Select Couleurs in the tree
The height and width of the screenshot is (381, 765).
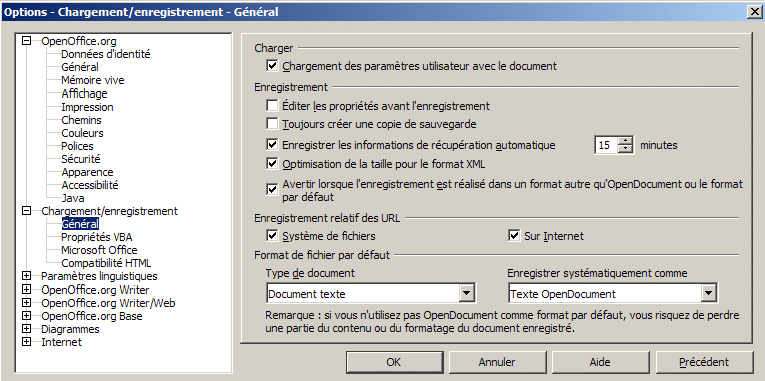coord(82,133)
